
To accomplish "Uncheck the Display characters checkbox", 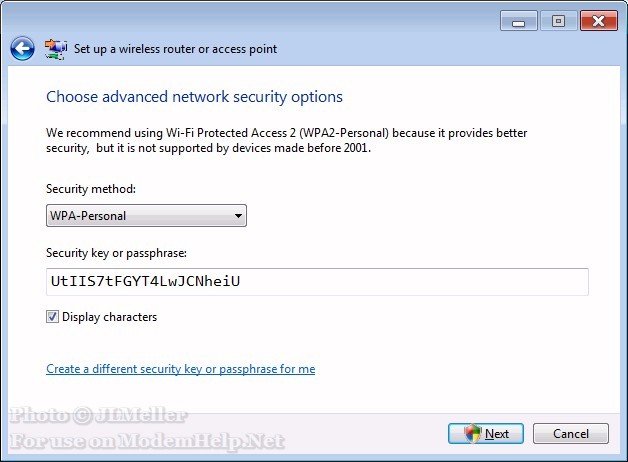I will pyautogui.click(x=52, y=317).
